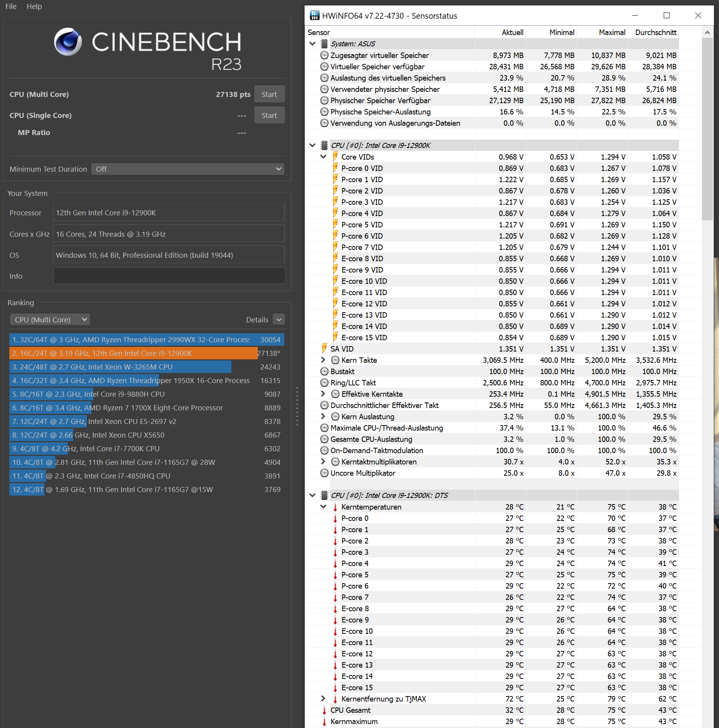Click the Processor field showing i9-12900K
Screen dimensions: 719x728
click(169, 213)
